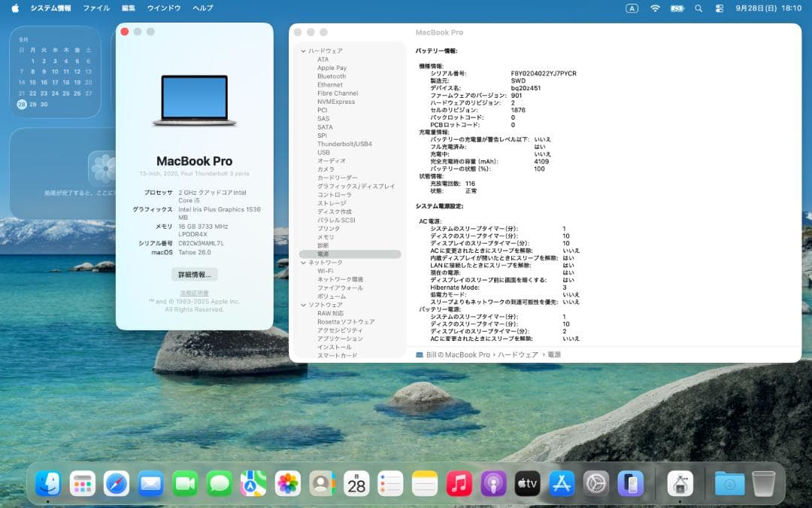Click full charge capacity value 4109
Image resolution: width=812 pixels, height=508 pixels.
click(x=541, y=162)
